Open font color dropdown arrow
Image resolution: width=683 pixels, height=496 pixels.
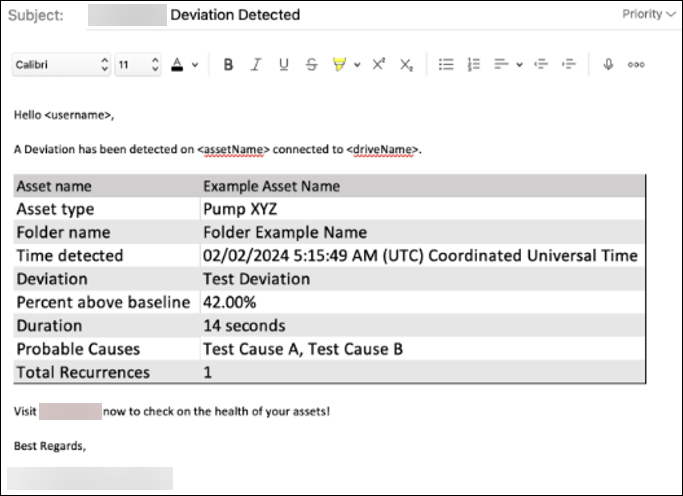click(x=195, y=65)
